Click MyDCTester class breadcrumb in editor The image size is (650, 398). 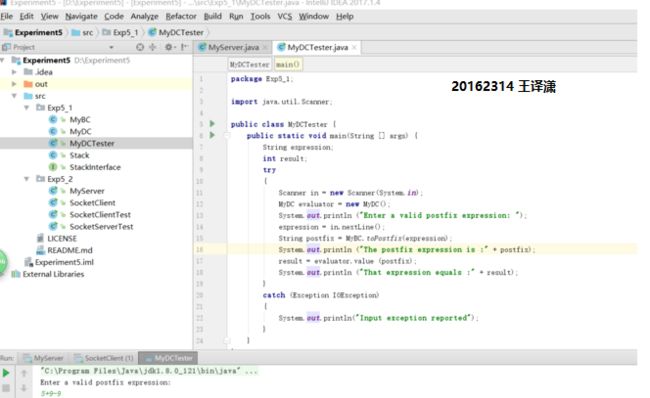[249, 65]
